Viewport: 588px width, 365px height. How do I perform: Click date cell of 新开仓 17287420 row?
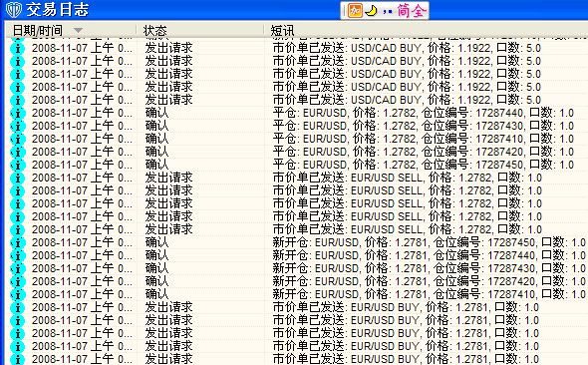coord(82,281)
